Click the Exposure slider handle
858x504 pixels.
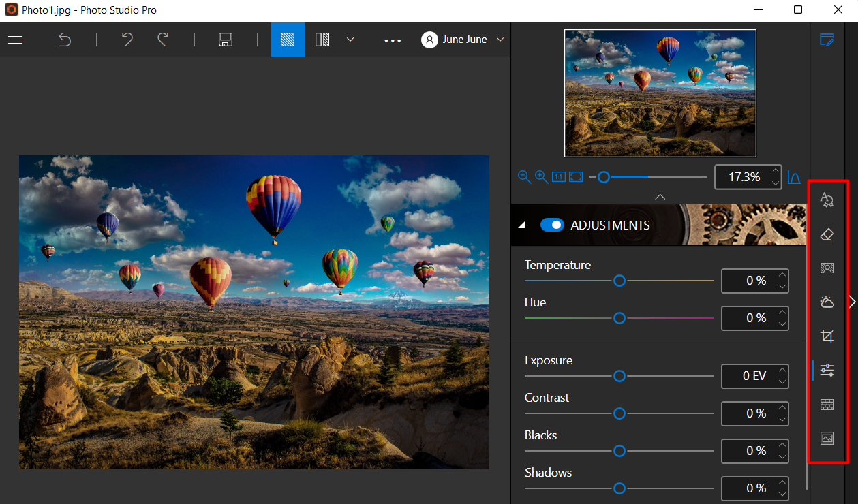pos(619,376)
